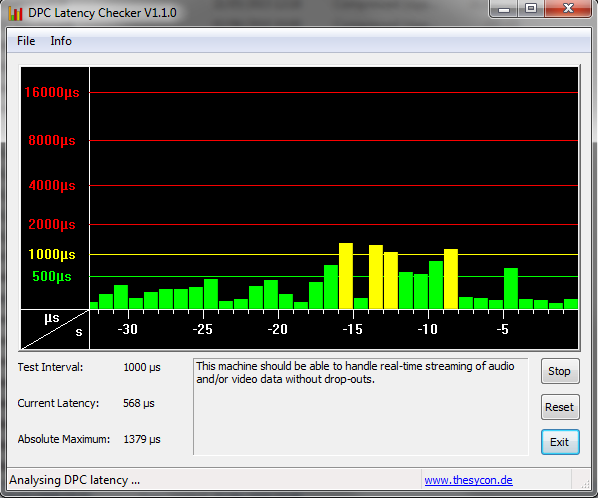Screen dimensions: 598x498
Task: Click the green 500µs axis label
Action: tap(52, 276)
